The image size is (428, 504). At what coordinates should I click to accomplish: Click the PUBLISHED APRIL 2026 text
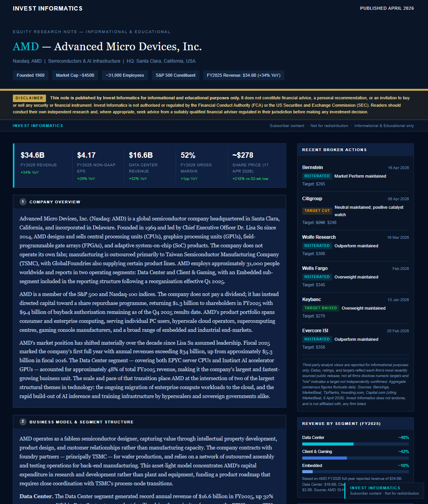pyautogui.click(x=387, y=8)
